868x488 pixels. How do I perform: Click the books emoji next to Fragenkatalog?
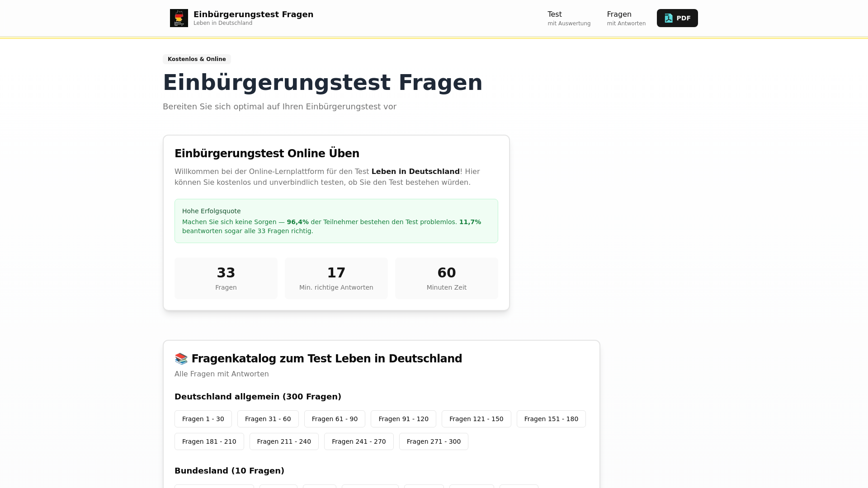point(181,359)
